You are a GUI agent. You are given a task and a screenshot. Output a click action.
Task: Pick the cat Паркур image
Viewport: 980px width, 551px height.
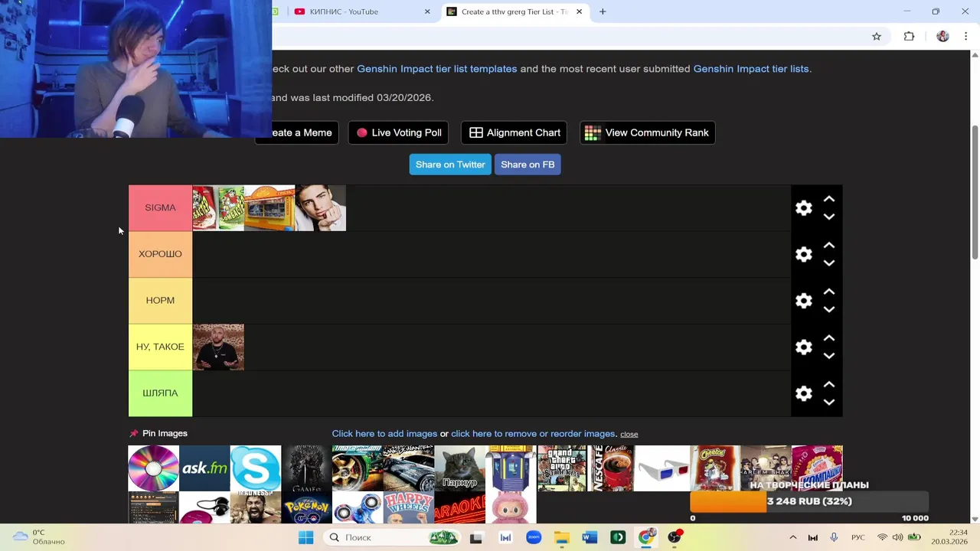(459, 468)
